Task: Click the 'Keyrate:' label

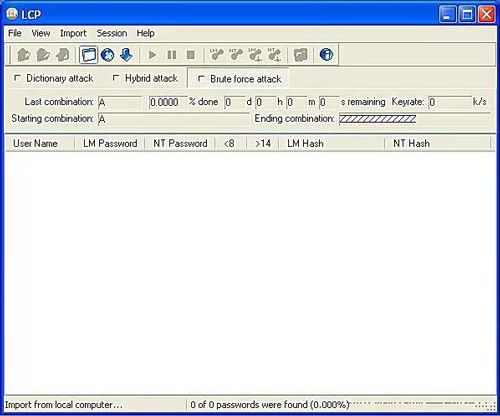Action: [x=408, y=102]
